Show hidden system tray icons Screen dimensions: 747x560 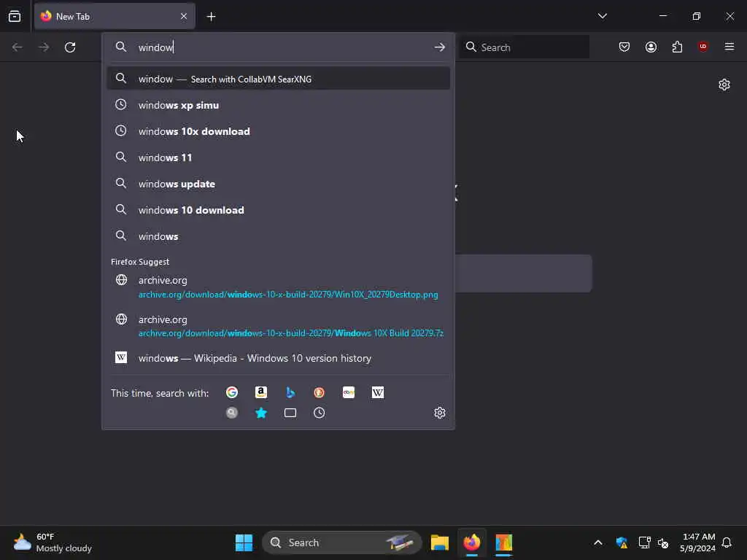[x=598, y=542]
